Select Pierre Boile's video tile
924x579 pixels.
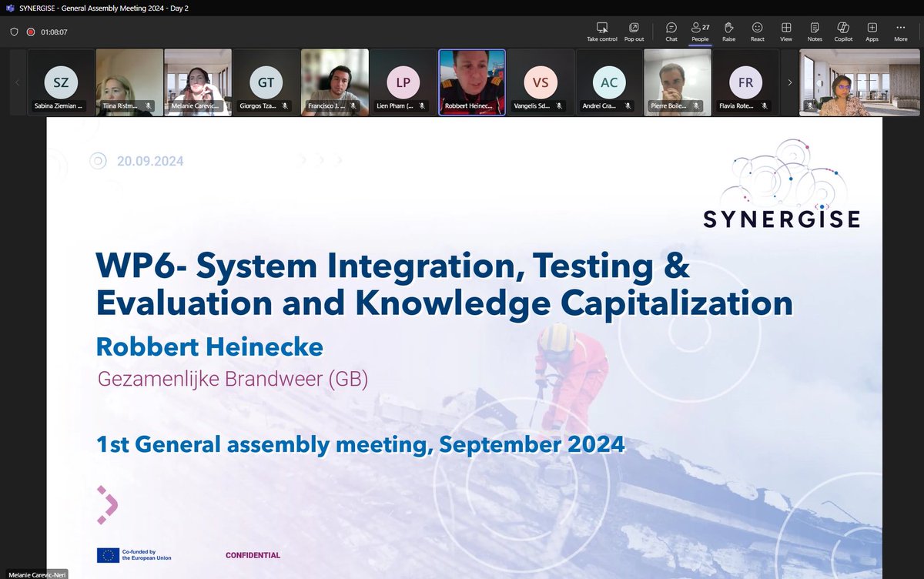point(678,82)
